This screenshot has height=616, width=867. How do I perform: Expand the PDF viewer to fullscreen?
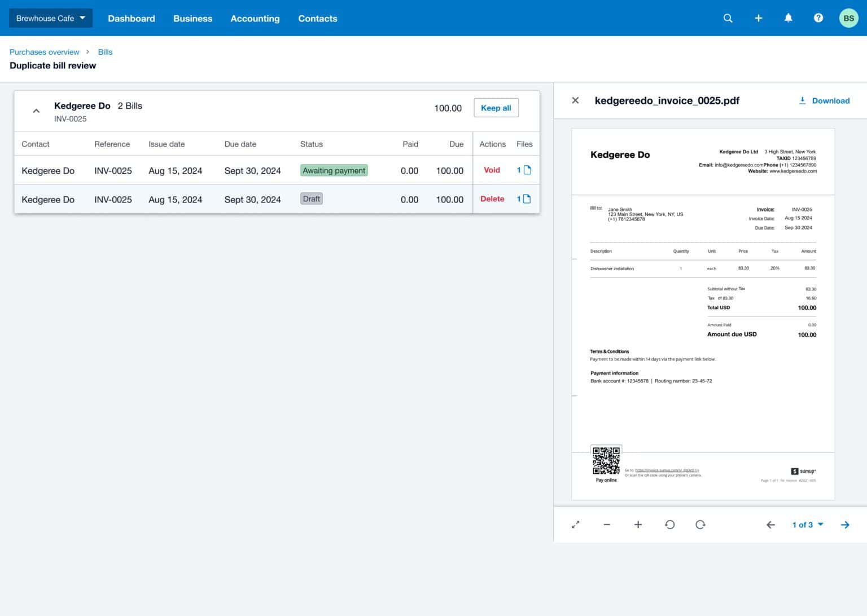coord(575,525)
